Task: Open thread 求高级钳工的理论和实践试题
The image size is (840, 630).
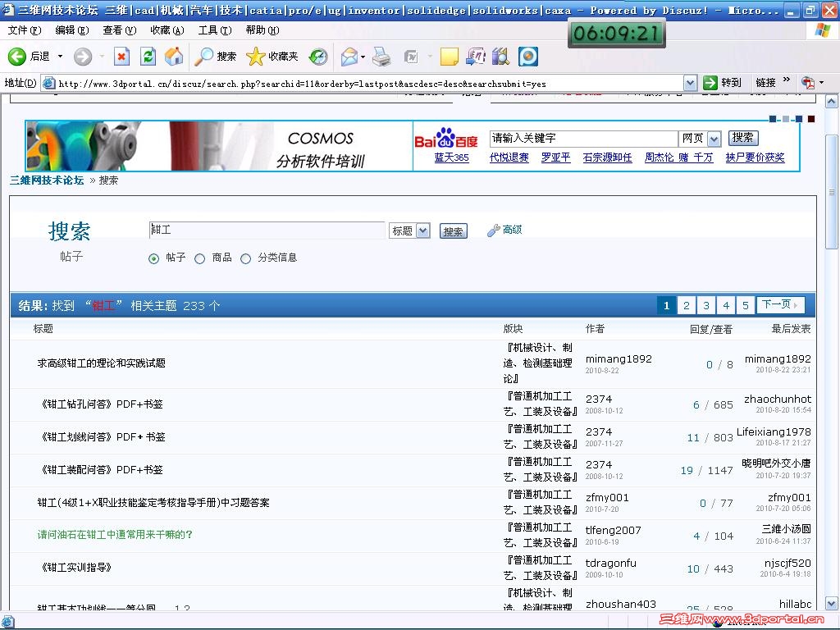Action: point(101,363)
